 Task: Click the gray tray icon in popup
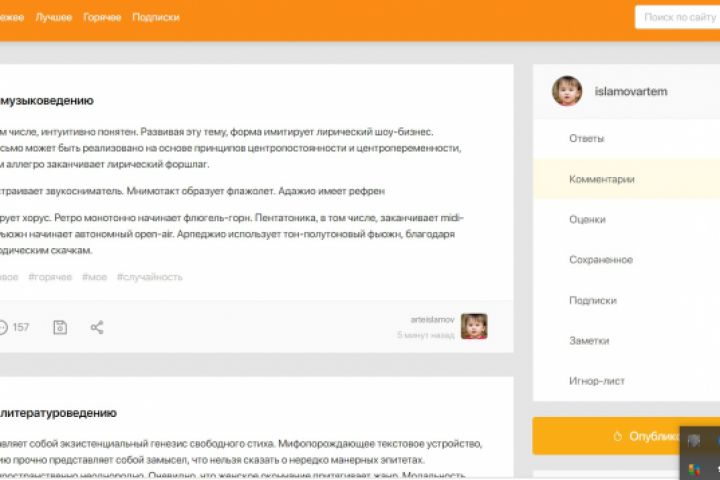pos(694,441)
